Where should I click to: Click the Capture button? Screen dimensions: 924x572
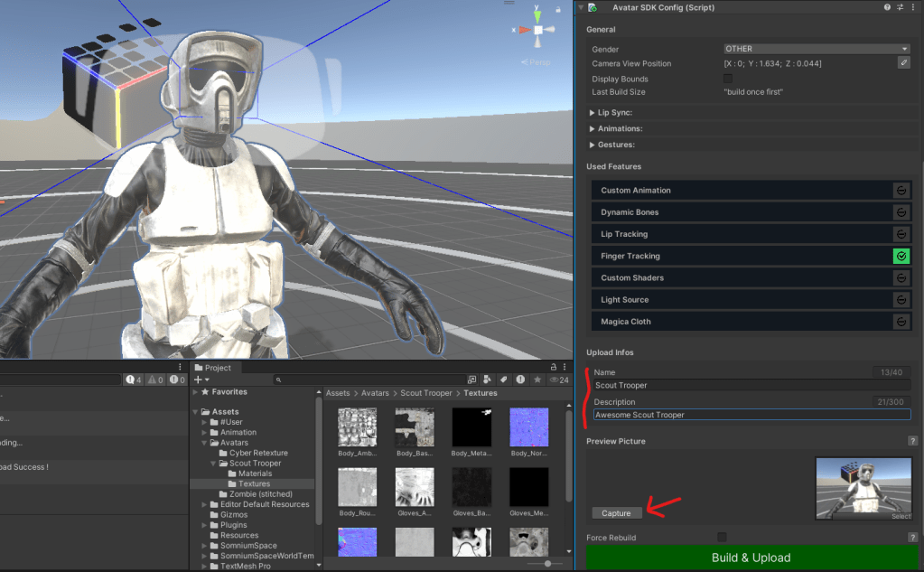(x=616, y=513)
